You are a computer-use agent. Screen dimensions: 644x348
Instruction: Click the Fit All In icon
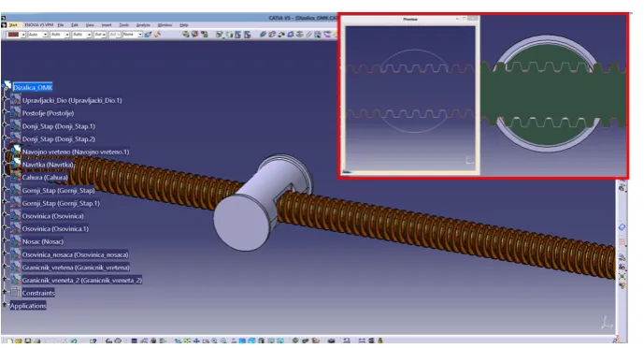187,341
